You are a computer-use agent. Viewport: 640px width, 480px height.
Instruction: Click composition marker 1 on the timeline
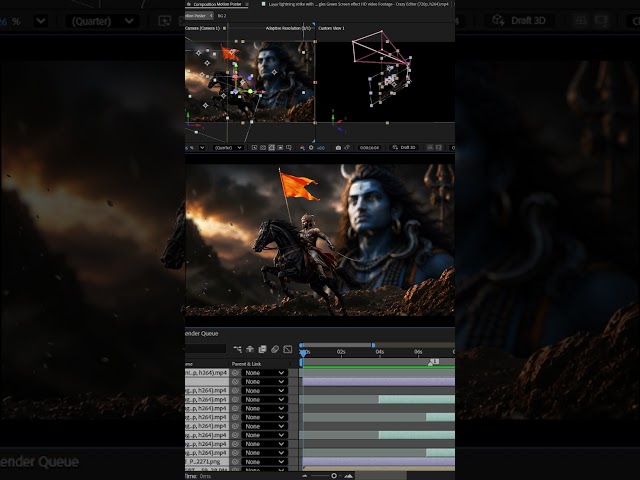pos(434,362)
